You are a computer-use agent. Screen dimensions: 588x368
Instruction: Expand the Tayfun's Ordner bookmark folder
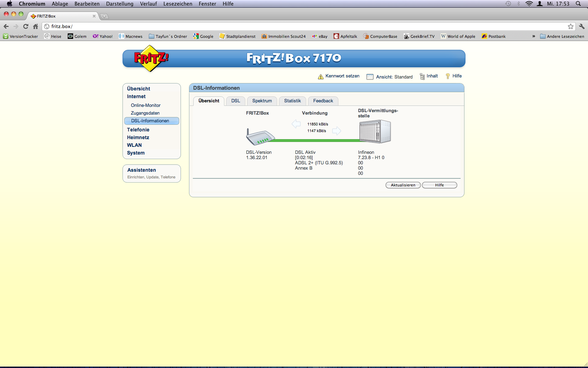tap(168, 36)
